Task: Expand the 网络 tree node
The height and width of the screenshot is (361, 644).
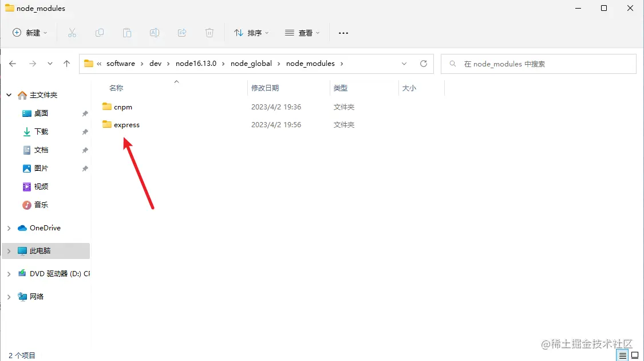Action: pos(9,297)
